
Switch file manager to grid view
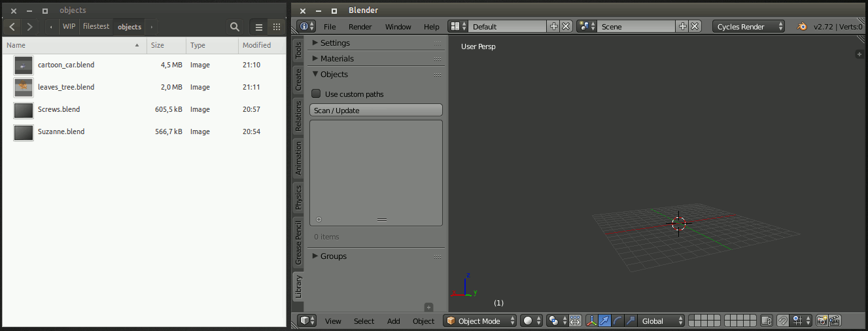(277, 27)
